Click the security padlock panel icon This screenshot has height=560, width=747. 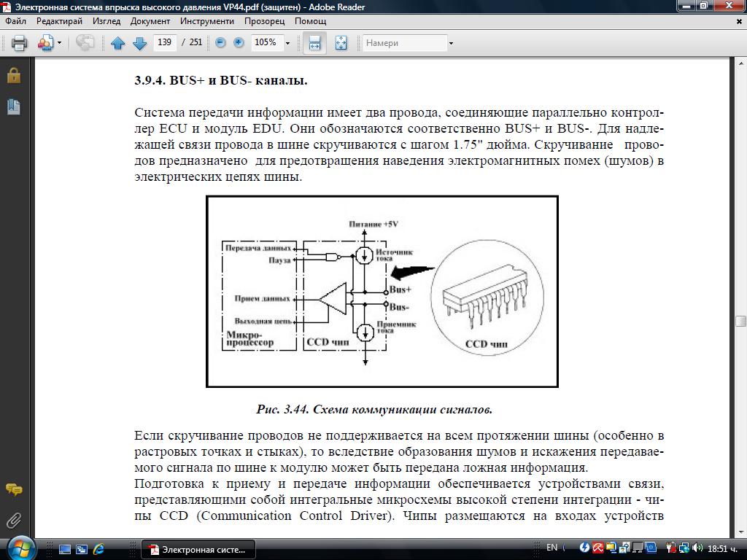coord(14,75)
